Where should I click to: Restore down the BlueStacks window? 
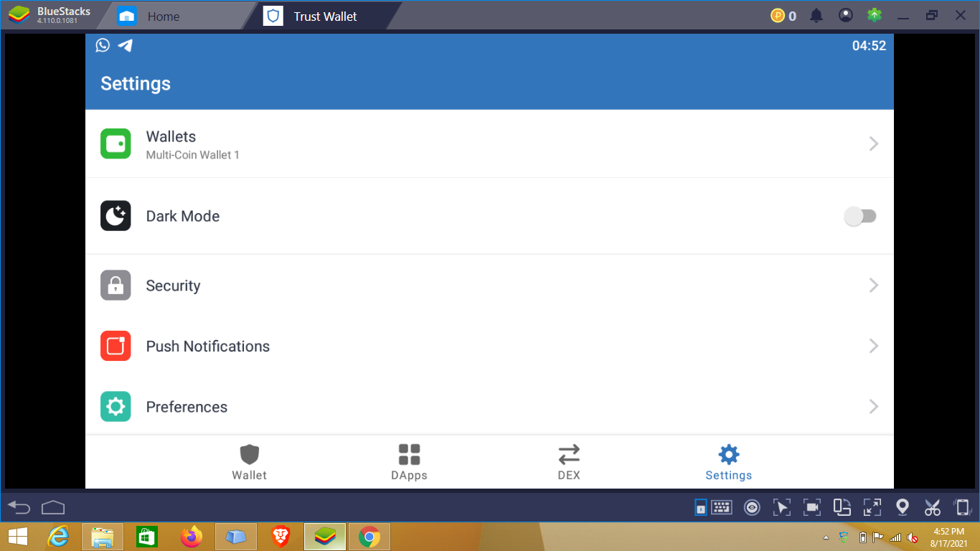click(x=932, y=16)
